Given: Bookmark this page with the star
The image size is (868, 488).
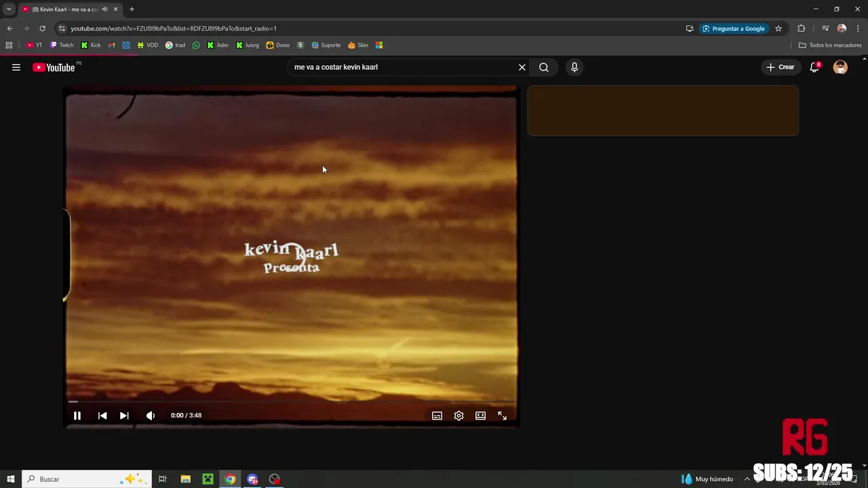Looking at the screenshot, I should click(778, 28).
